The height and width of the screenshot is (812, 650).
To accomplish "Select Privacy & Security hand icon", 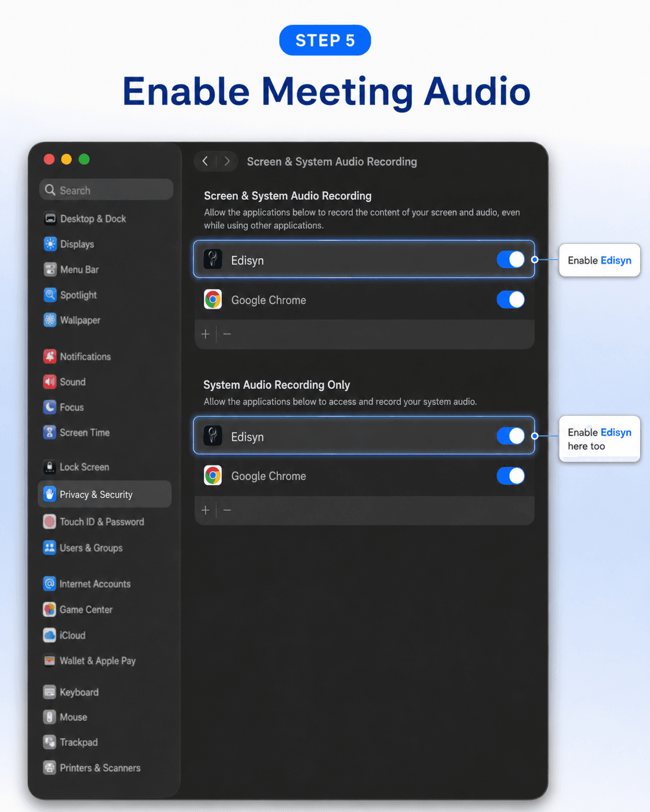I will (x=50, y=494).
